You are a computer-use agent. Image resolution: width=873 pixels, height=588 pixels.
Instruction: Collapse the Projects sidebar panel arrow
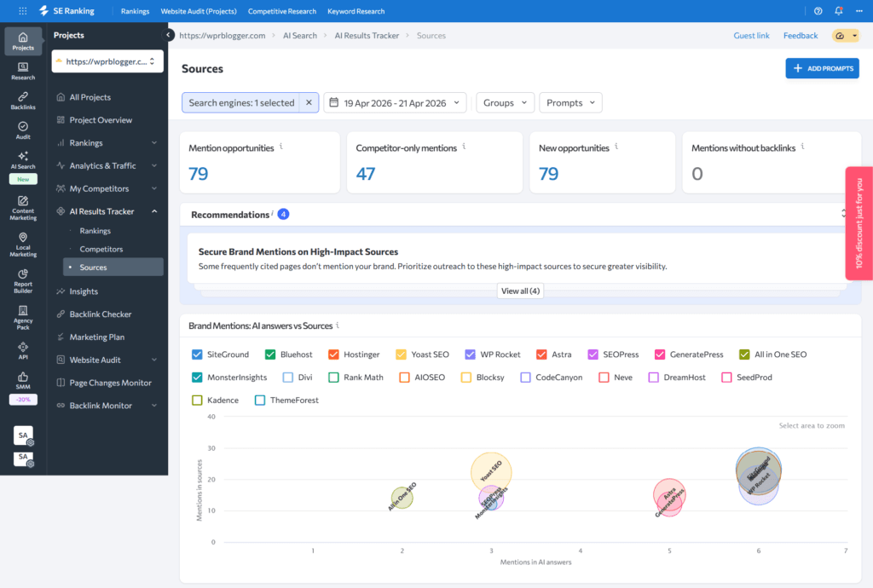(x=169, y=35)
